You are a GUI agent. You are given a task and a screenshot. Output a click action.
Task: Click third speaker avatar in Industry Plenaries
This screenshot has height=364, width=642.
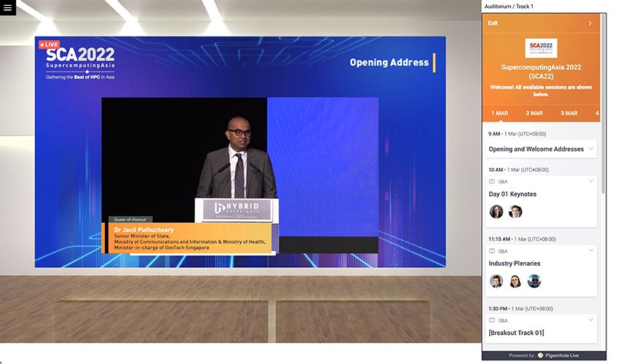534,281
